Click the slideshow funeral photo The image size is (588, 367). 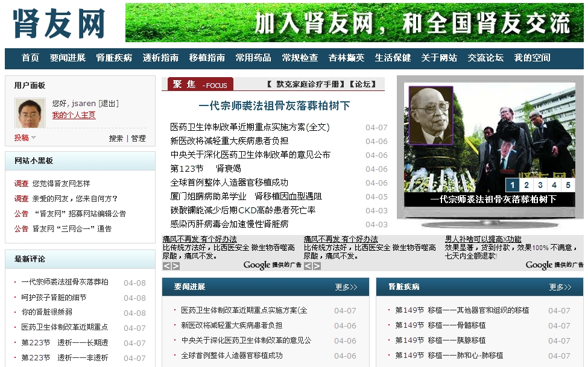pyautogui.click(x=489, y=137)
